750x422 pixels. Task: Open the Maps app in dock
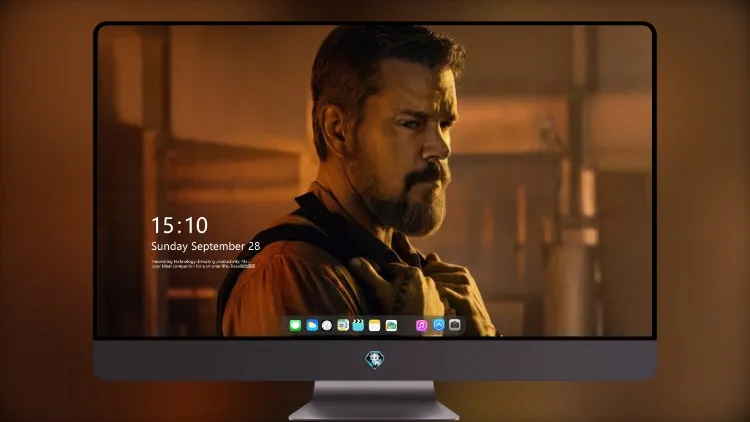coord(343,326)
